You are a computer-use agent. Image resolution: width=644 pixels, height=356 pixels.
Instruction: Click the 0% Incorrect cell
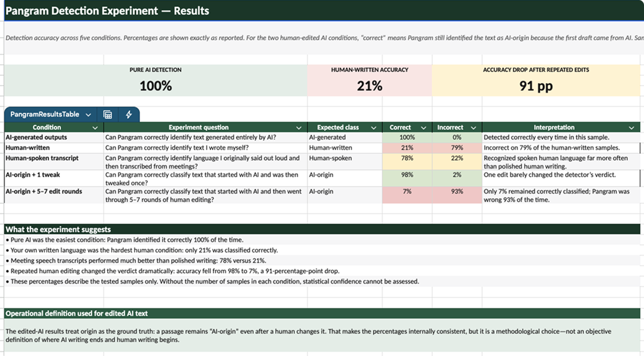tap(457, 137)
